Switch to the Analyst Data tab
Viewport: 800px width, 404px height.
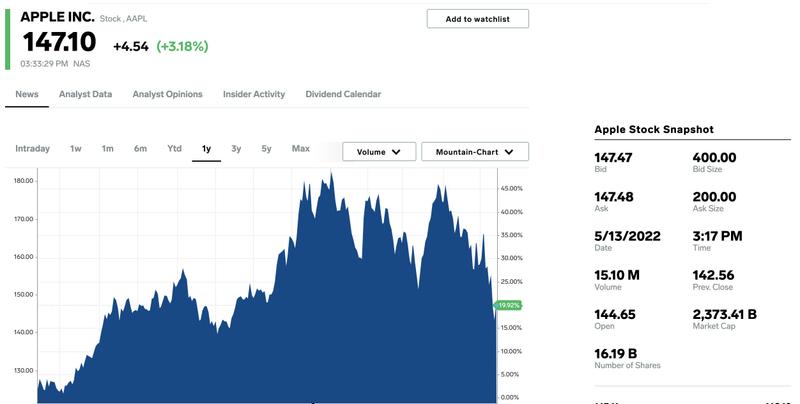[85, 94]
